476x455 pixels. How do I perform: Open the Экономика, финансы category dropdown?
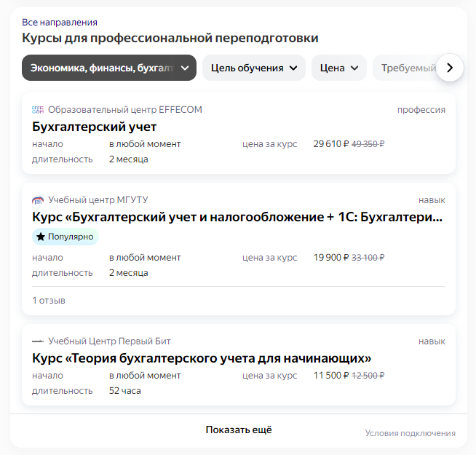[109, 68]
